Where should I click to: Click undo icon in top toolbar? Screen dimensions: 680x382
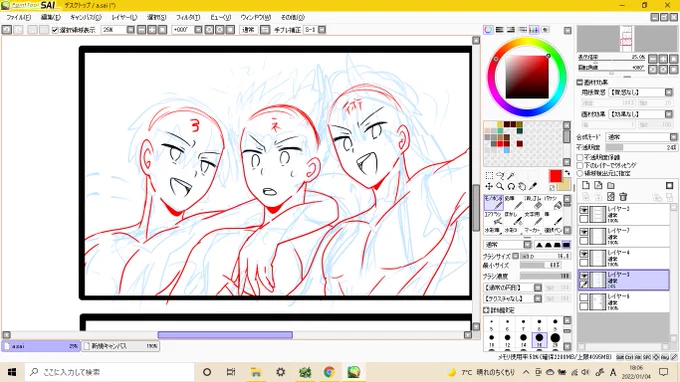click(x=7, y=29)
